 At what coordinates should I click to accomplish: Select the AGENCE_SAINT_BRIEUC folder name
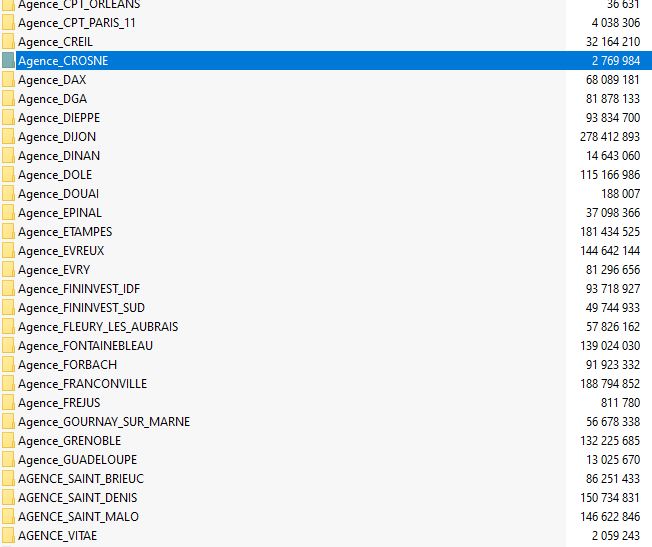click(x=81, y=479)
